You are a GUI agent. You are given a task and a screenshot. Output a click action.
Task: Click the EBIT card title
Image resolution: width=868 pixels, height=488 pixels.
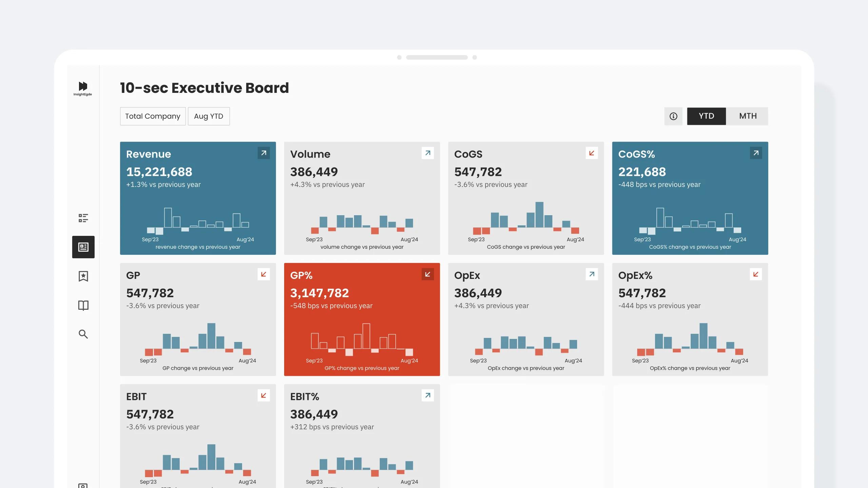tap(136, 397)
